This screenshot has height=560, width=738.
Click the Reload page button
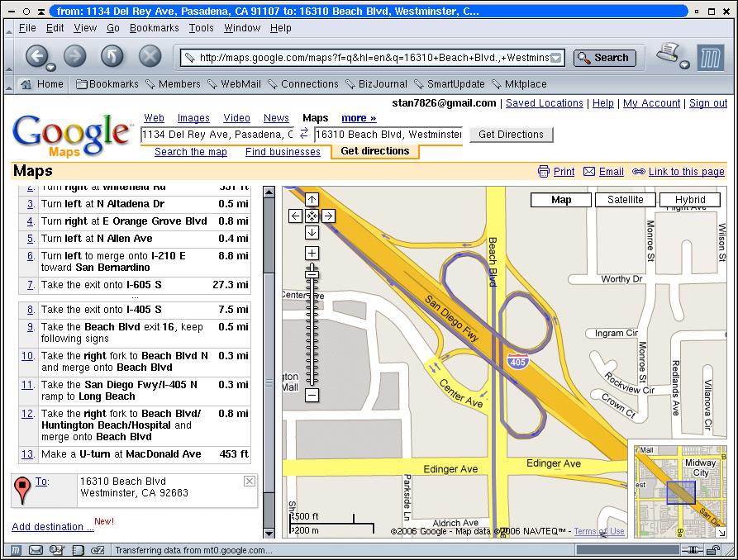pos(112,56)
